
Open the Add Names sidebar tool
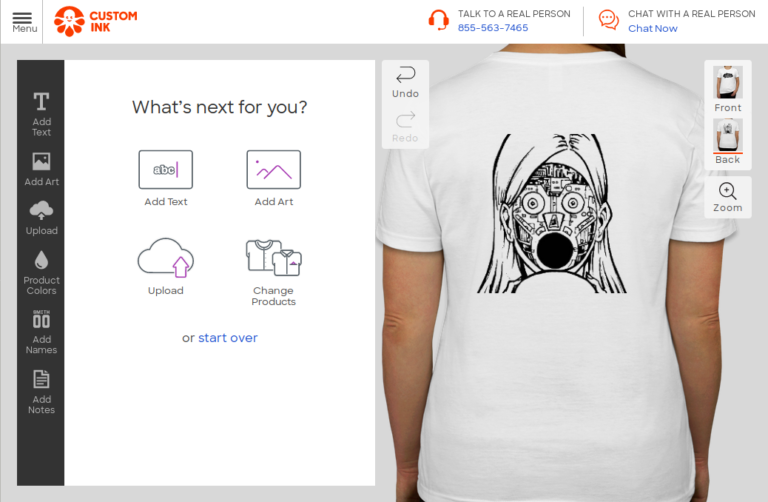tap(41, 332)
